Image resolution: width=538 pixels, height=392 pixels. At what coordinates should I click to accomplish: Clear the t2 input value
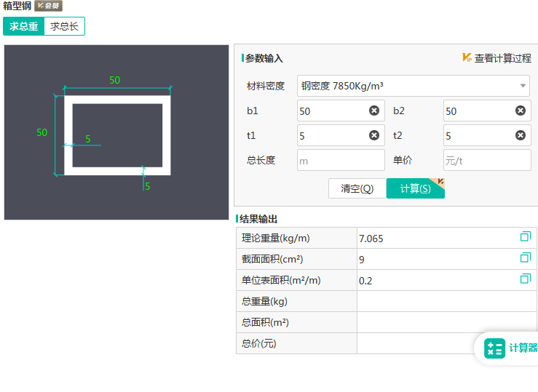[520, 135]
